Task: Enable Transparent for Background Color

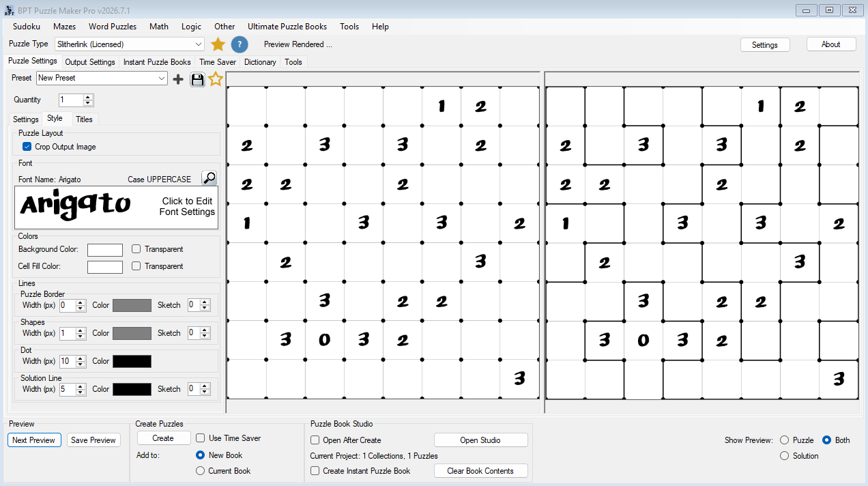Action: (x=136, y=249)
